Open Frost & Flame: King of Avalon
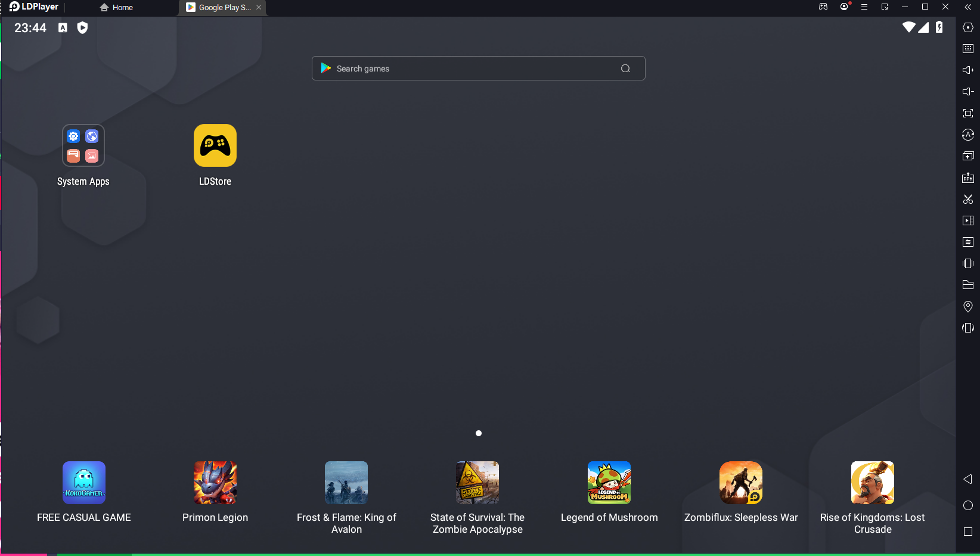980x556 pixels. point(346,483)
